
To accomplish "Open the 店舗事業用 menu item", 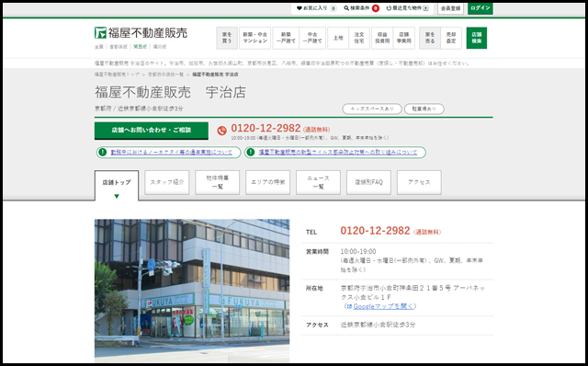I will coord(404,38).
